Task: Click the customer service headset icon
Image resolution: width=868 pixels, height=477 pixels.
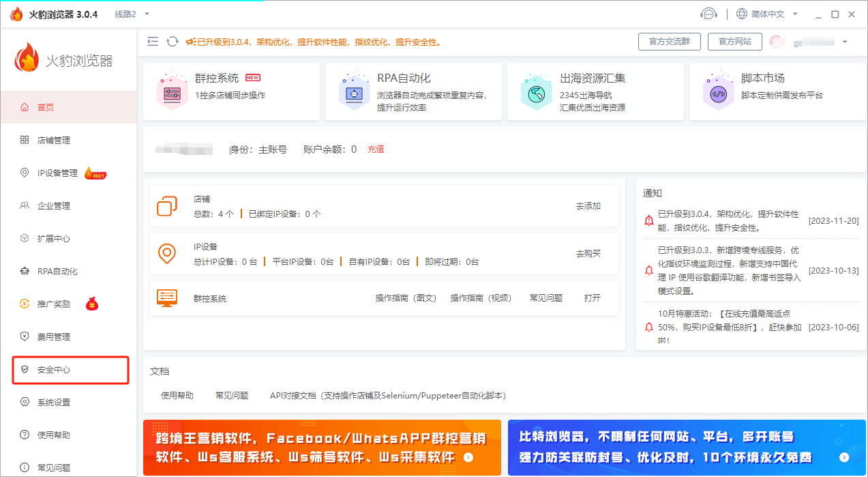Action: (709, 14)
